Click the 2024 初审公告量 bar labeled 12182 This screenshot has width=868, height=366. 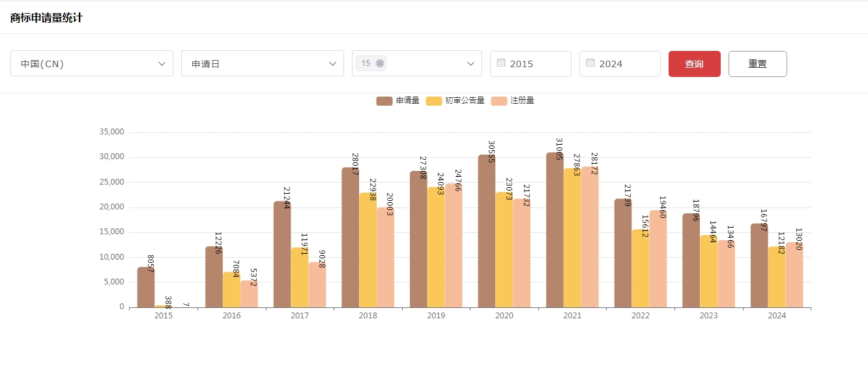(776, 277)
